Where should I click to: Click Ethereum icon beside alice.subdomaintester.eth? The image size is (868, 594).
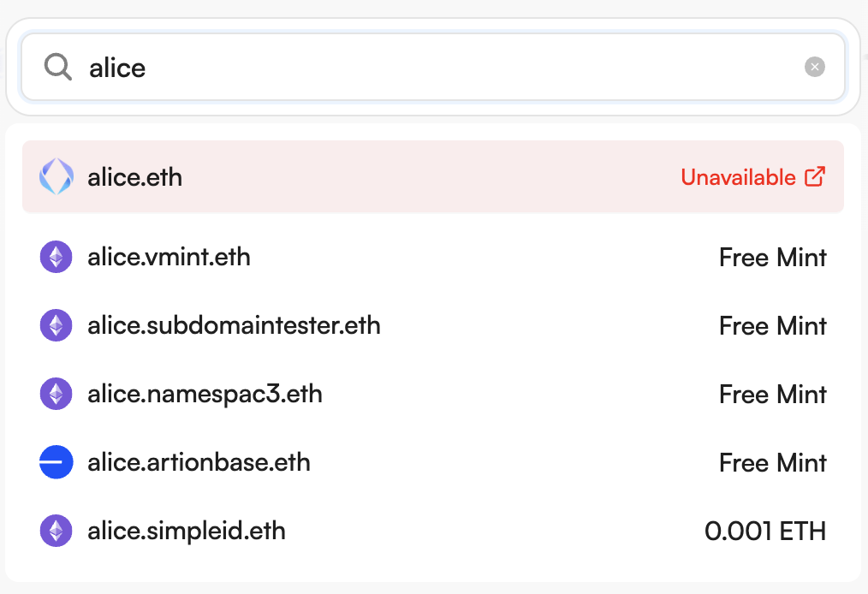click(56, 325)
